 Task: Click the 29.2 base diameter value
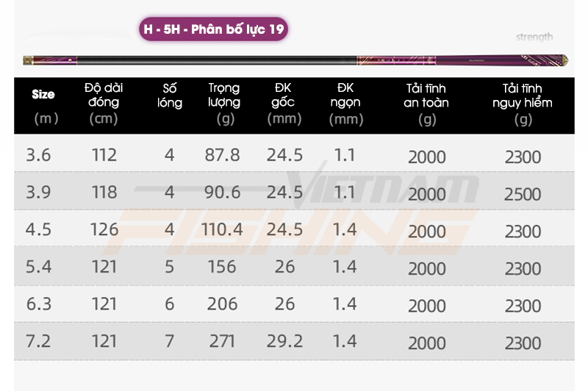[x=284, y=341]
